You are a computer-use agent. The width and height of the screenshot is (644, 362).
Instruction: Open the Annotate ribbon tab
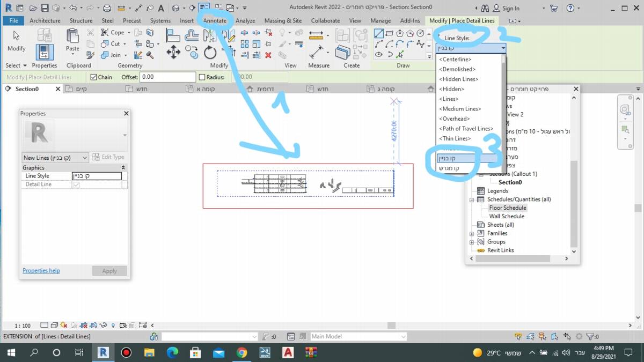215,20
